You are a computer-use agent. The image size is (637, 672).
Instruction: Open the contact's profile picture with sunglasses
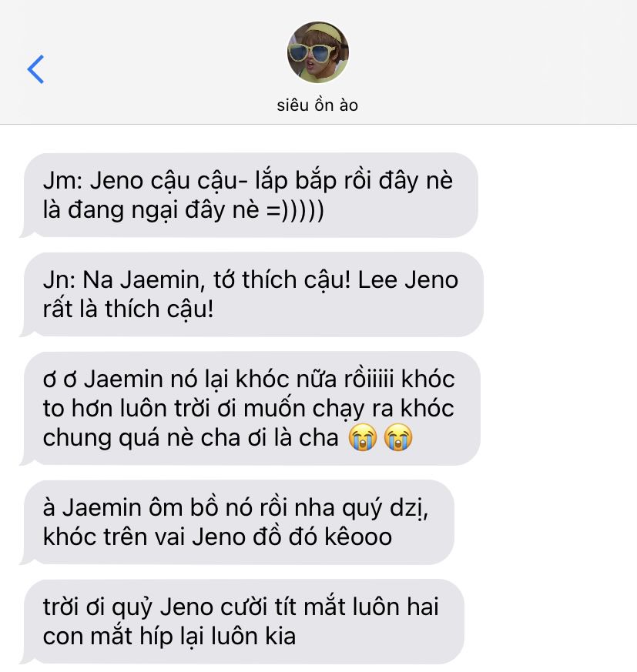point(318,52)
